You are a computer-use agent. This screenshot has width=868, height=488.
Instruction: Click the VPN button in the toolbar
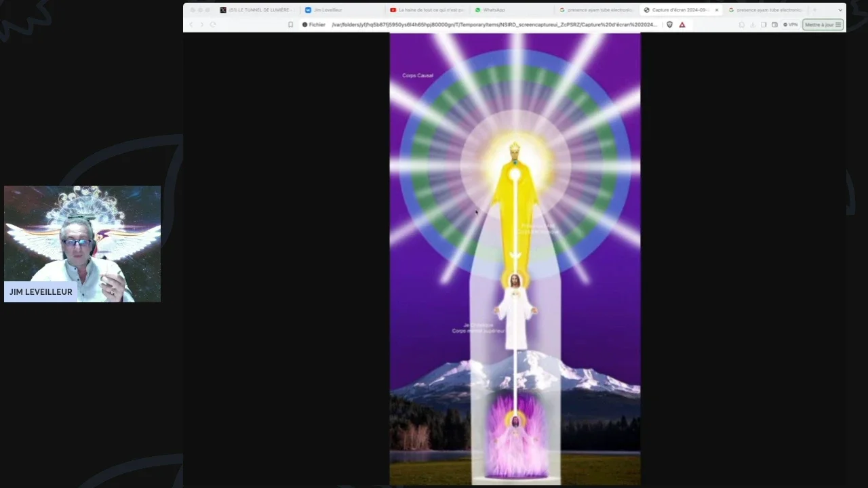791,24
